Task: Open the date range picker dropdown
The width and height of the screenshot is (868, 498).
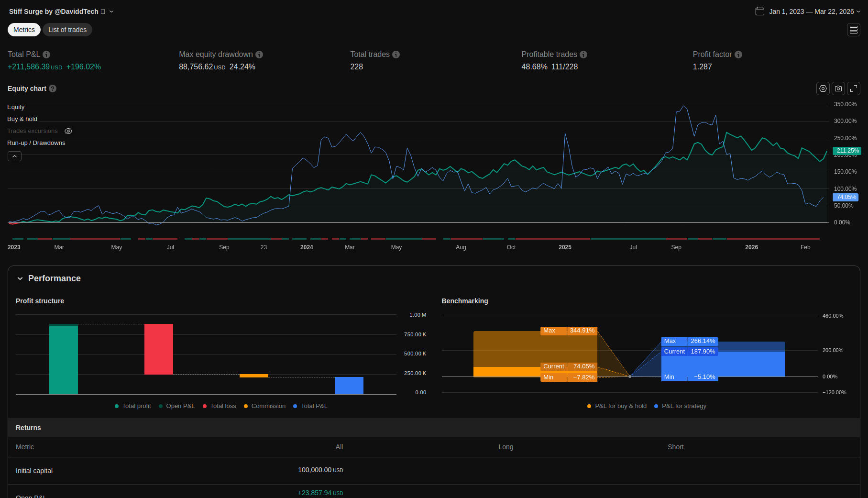Action: [808, 11]
